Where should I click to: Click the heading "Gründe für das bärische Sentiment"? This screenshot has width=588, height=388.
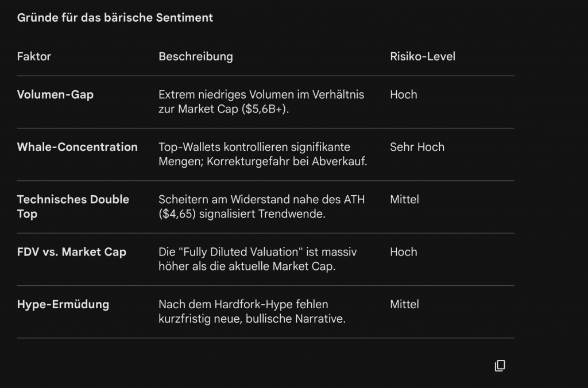click(x=115, y=18)
